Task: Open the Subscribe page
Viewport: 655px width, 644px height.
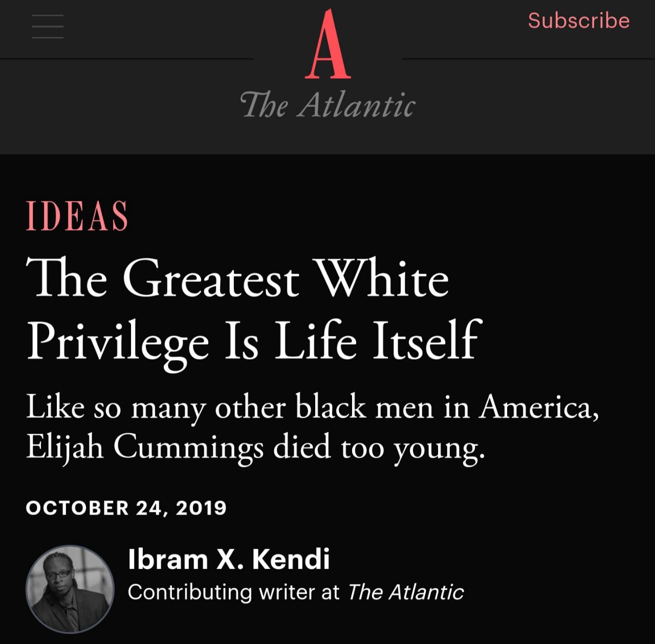Action: pos(579,20)
